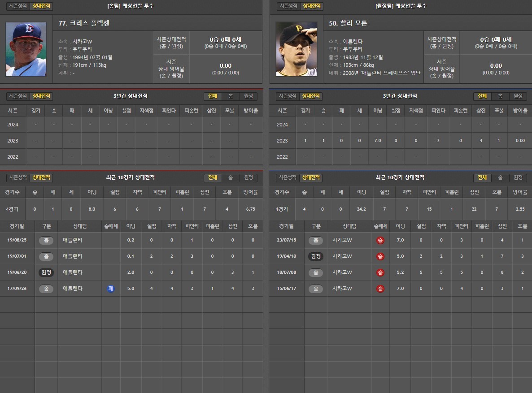Choose 홈 filter in away 최근 10경기 상대전적
The height and width of the screenshot is (393, 532).
click(x=500, y=177)
